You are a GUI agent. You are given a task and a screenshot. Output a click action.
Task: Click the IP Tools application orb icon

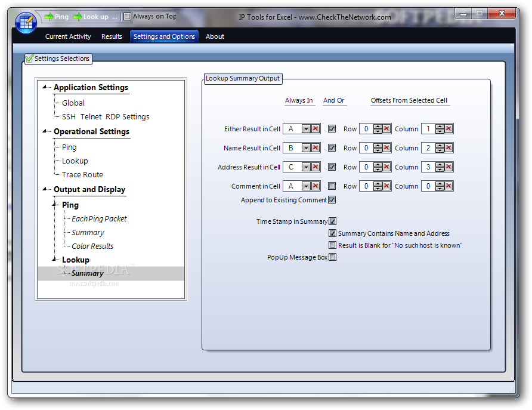(26, 23)
